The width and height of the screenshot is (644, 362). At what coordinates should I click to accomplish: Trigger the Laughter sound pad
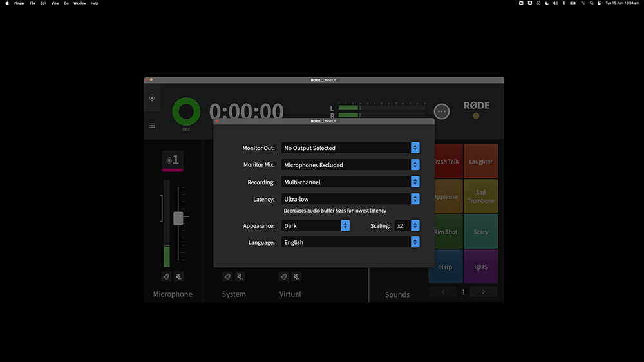481,162
